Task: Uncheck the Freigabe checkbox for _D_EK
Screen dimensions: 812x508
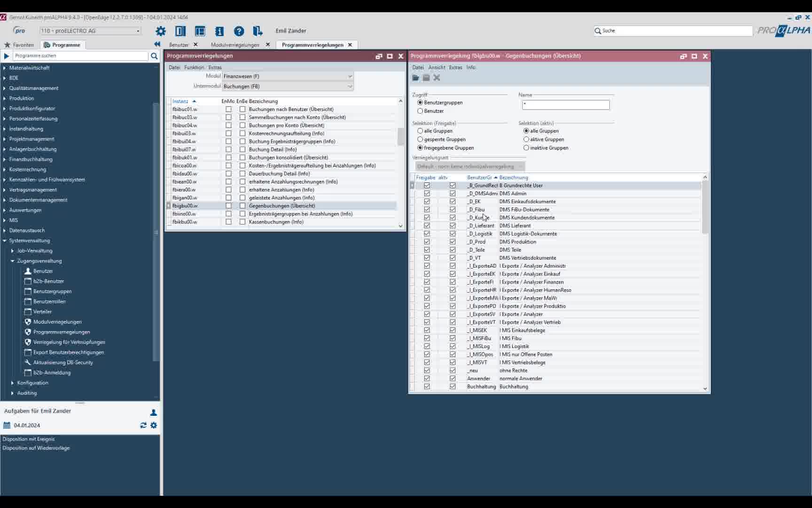Action: pyautogui.click(x=427, y=201)
